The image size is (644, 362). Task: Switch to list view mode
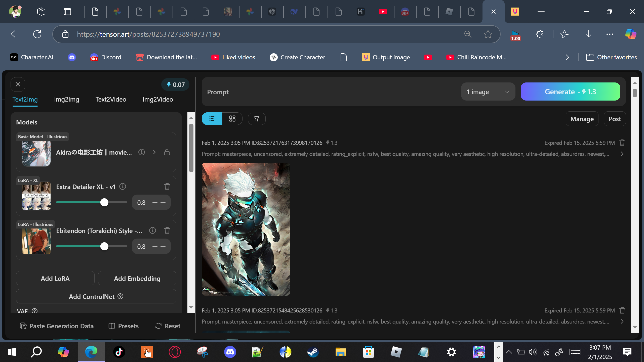[x=212, y=119]
